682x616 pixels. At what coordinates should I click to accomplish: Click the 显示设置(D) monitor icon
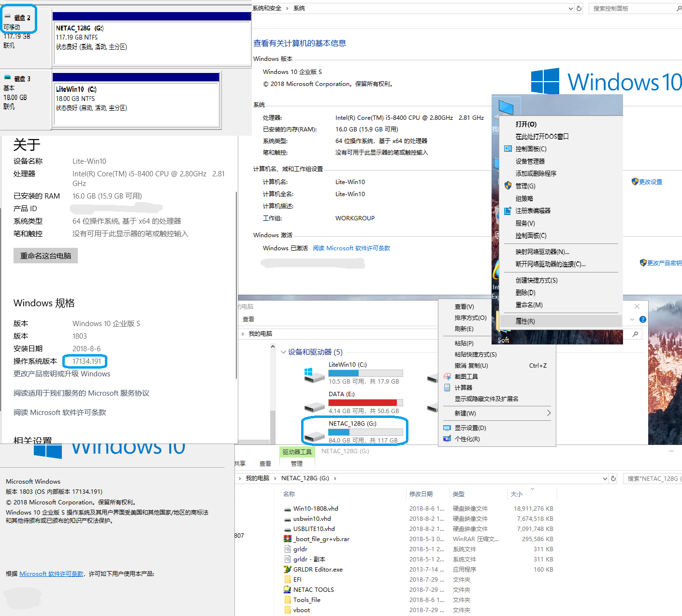click(447, 428)
